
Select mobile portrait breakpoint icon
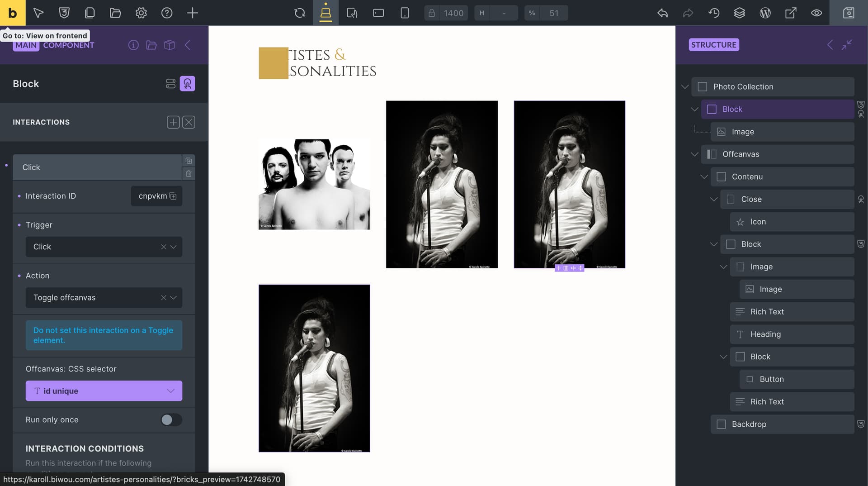tap(405, 13)
